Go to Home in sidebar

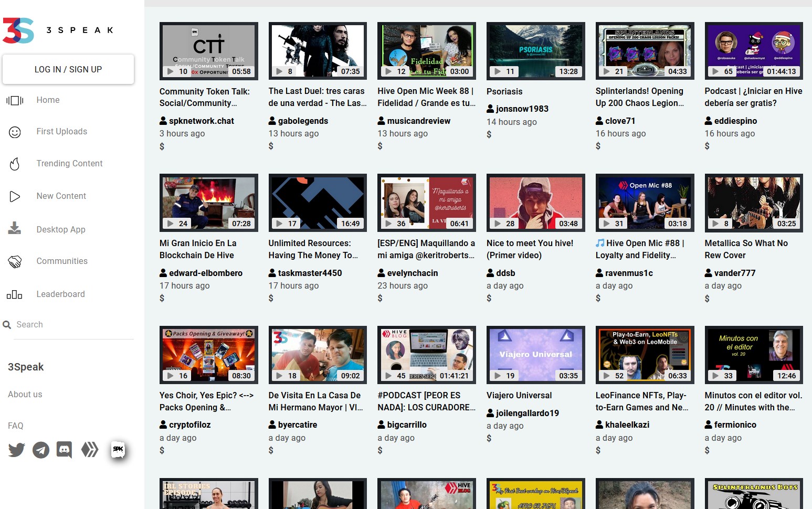coord(48,100)
